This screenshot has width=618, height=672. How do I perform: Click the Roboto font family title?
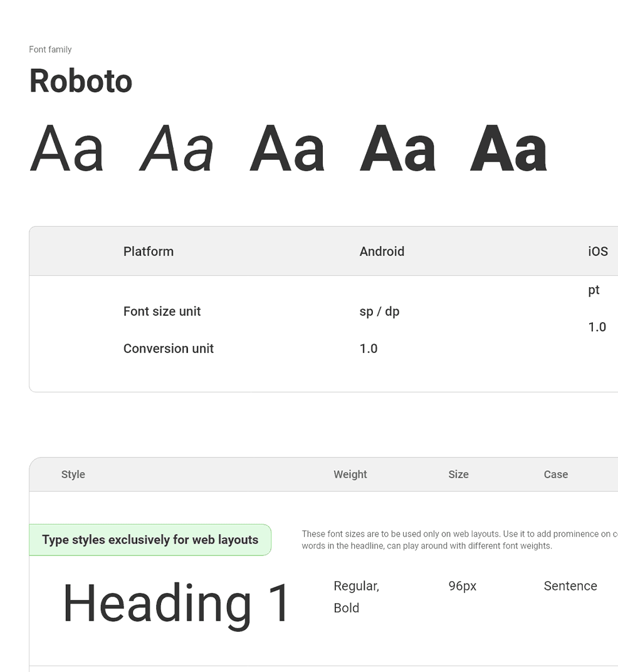[x=81, y=81]
